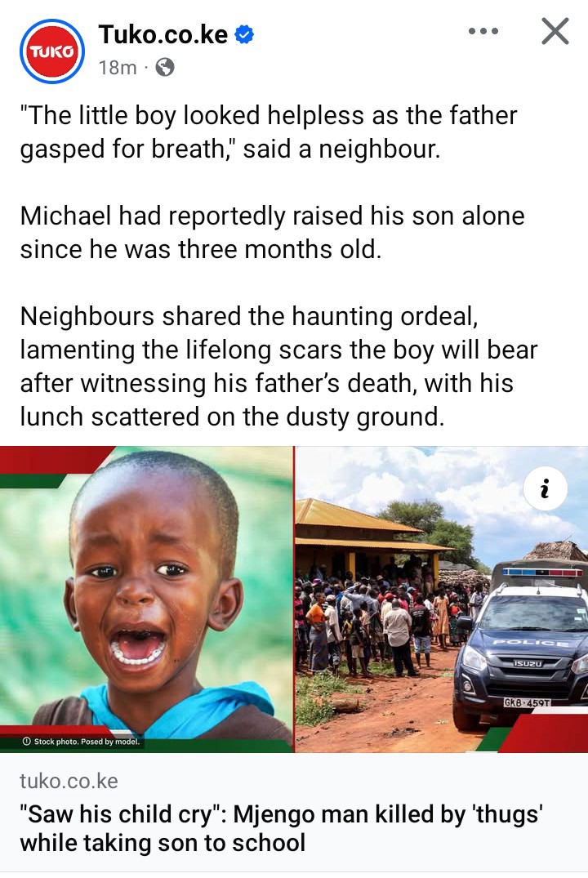Click the "Neighbours shared the haunting ordeal" paragraph
This screenshot has width=588, height=878.
coord(278,366)
